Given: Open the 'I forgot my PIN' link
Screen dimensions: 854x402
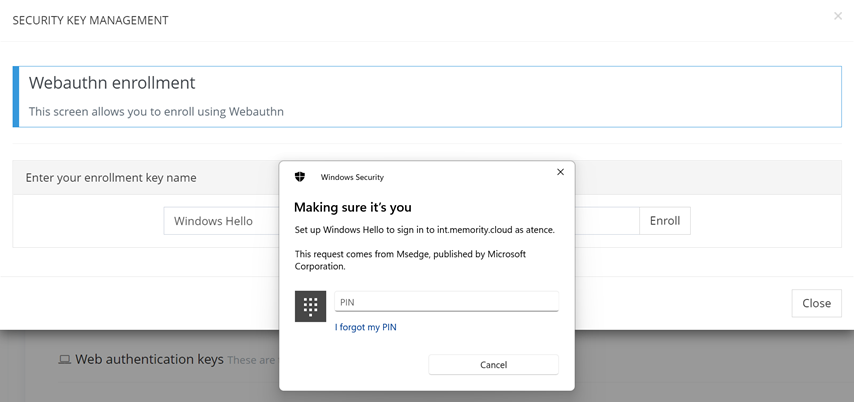Looking at the screenshot, I should [x=366, y=327].
